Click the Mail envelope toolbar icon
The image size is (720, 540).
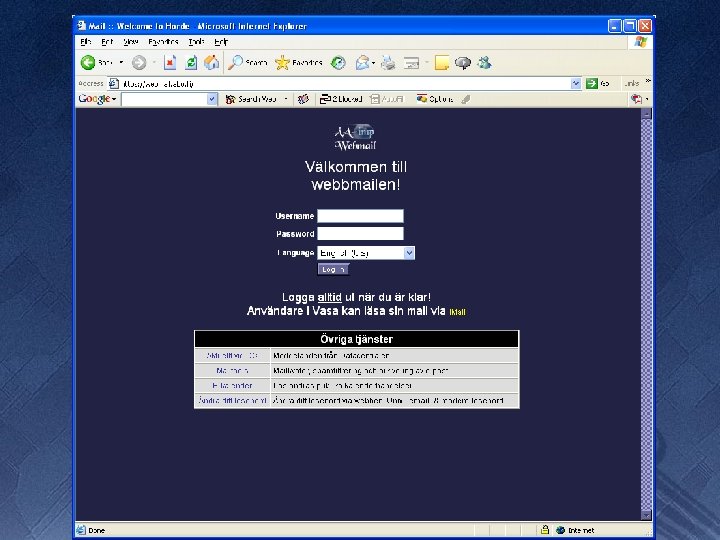pos(362,62)
